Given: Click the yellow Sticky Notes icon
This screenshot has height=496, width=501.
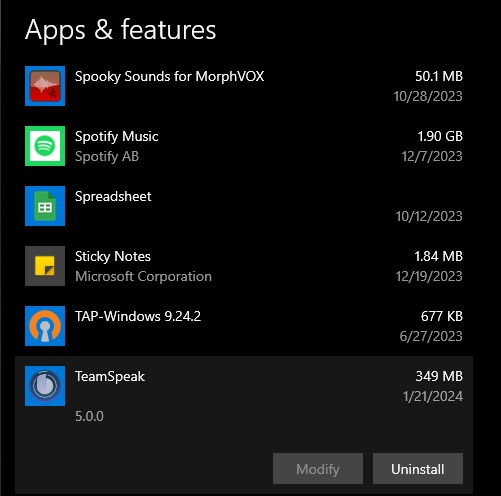Looking at the screenshot, I should click(45, 266).
